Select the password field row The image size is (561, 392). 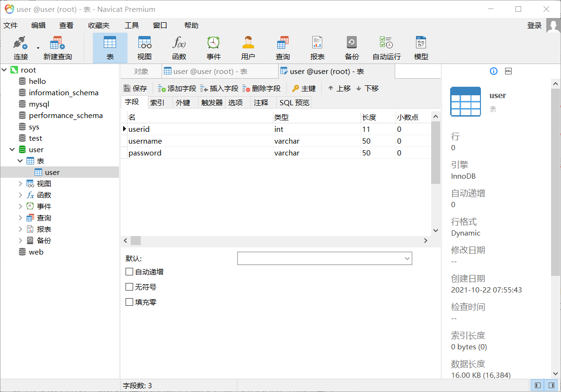[276, 153]
